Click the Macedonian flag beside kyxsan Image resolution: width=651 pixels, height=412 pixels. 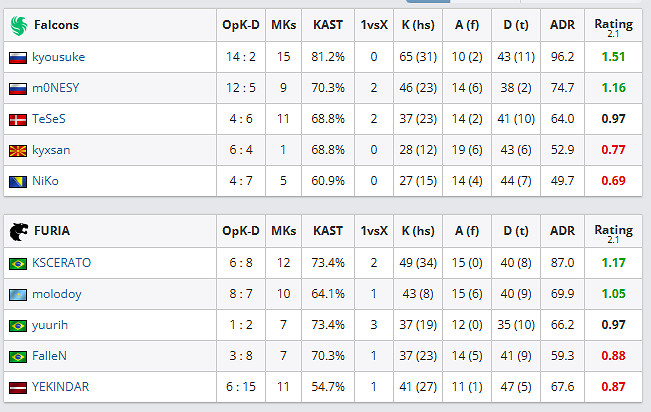pyautogui.click(x=17, y=150)
